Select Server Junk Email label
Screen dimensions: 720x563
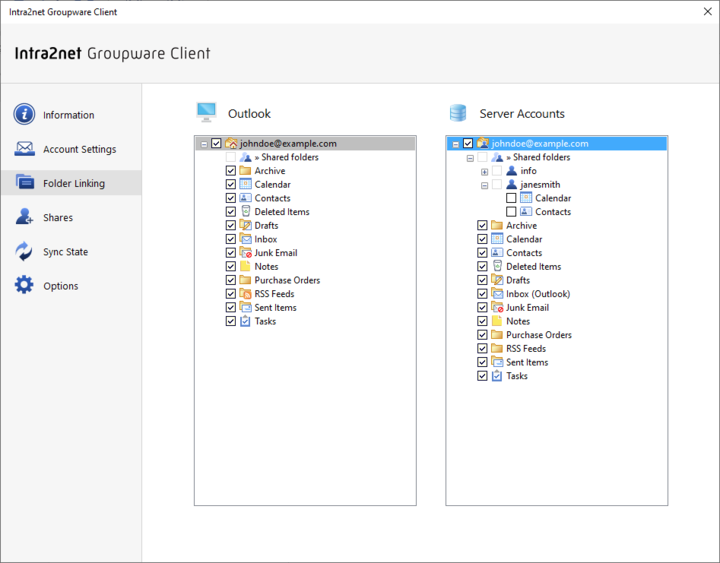[527, 307]
